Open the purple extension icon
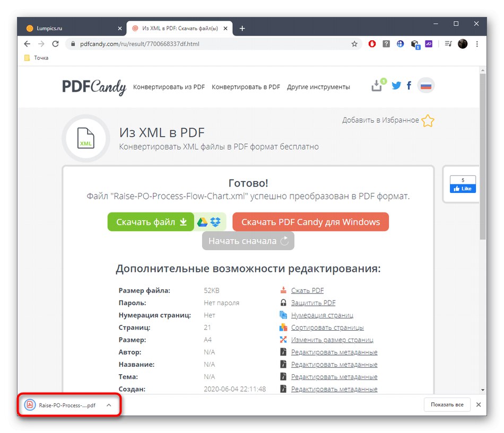The width and height of the screenshot is (504, 433). (429, 43)
